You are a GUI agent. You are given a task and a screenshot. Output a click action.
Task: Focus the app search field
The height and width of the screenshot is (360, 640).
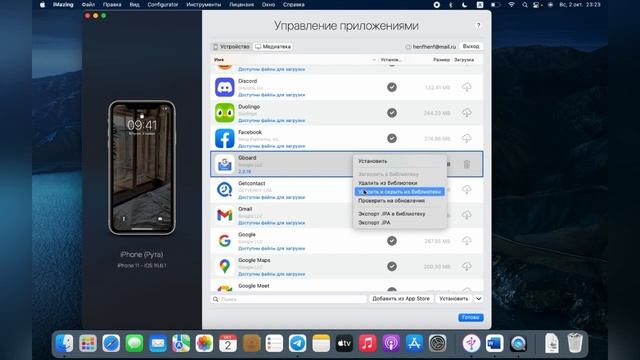pyautogui.click(x=289, y=299)
